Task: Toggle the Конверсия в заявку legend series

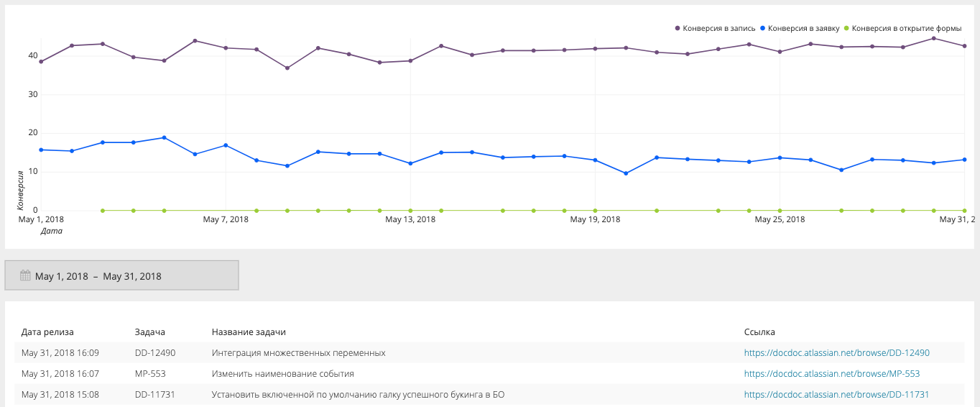Action: coord(803,29)
